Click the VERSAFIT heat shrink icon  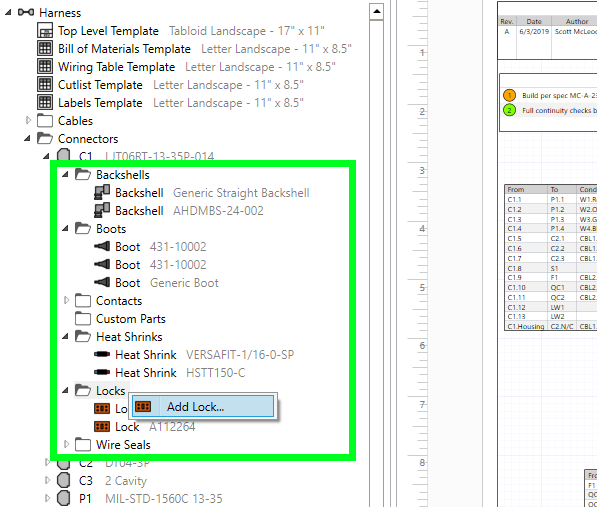click(102, 354)
